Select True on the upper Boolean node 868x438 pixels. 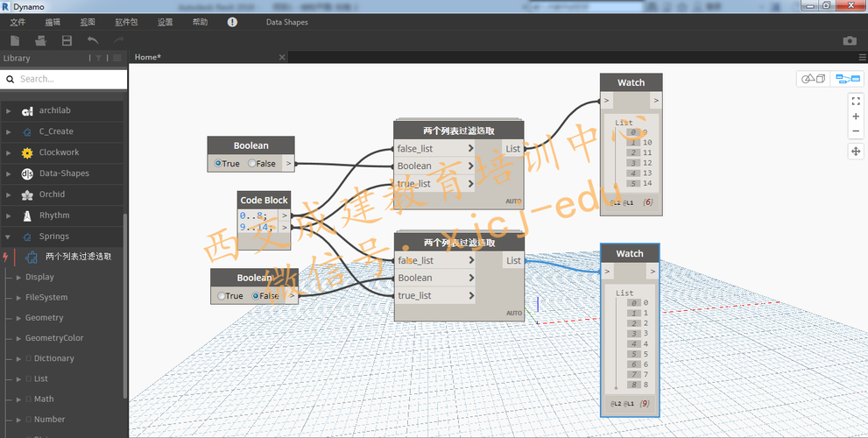coord(219,163)
